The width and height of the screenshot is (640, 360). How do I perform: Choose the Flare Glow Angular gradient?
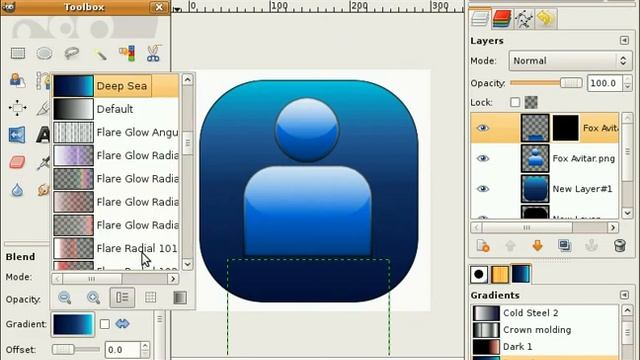pyautogui.click(x=116, y=132)
